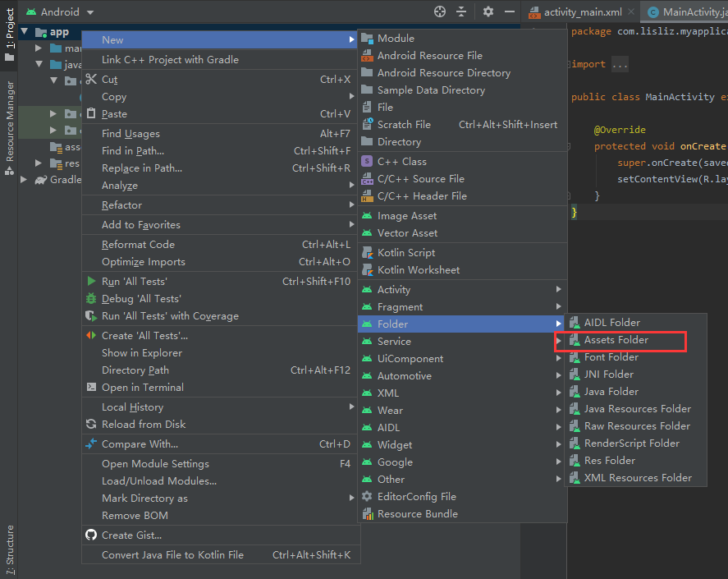Screen dimensions: 728x579
Task: Expand the res folder node
Action: coord(39,163)
